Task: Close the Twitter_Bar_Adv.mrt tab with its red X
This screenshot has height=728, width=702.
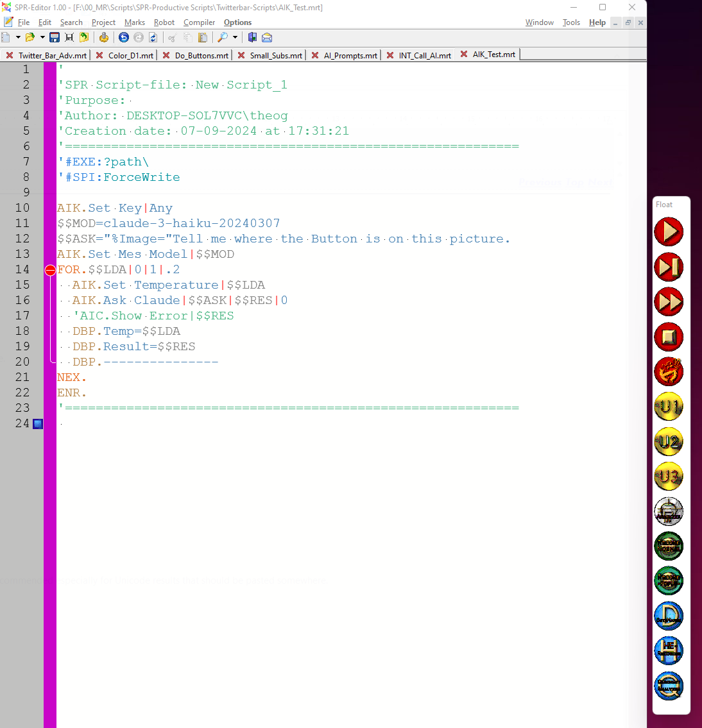Action: coord(10,56)
